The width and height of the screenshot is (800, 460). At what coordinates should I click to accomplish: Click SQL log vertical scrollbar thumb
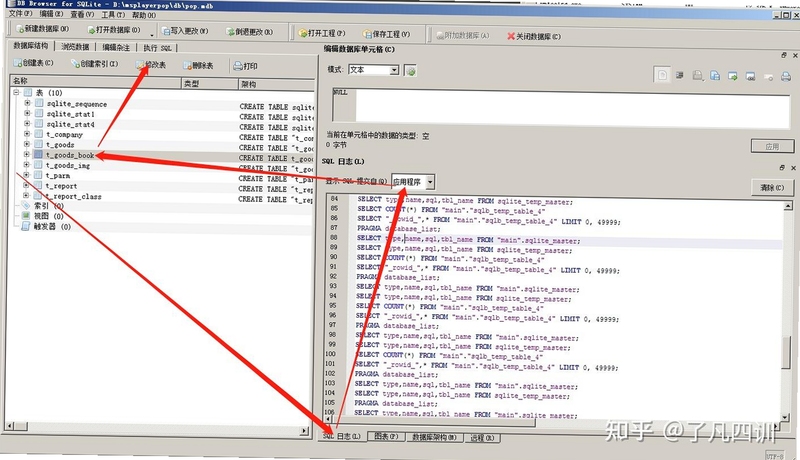pyautogui.click(x=786, y=352)
